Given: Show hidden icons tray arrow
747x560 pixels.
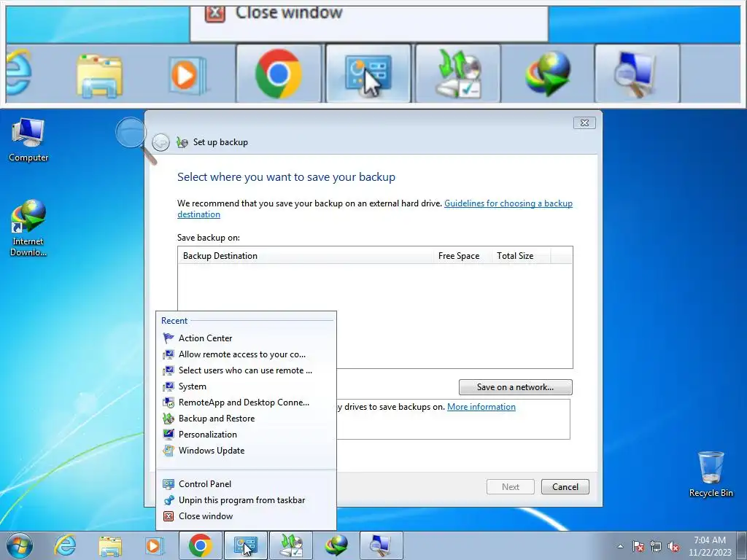Looking at the screenshot, I should click(x=620, y=546).
